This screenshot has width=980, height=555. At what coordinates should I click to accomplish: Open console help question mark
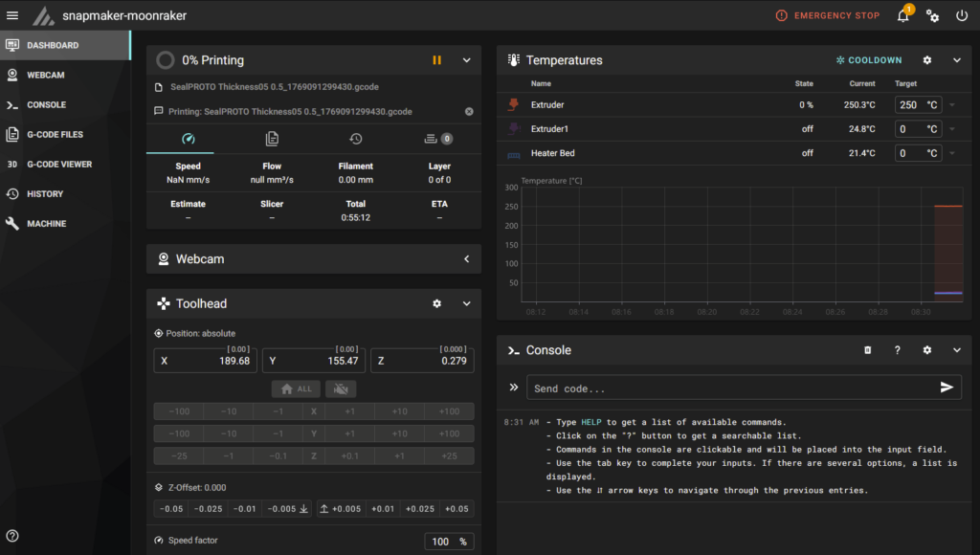898,350
